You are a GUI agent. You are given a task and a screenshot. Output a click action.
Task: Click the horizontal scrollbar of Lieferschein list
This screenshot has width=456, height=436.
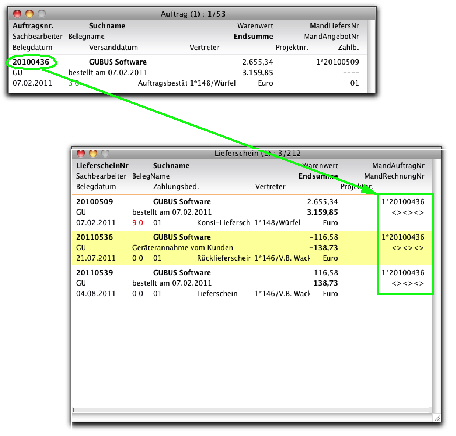252,411
